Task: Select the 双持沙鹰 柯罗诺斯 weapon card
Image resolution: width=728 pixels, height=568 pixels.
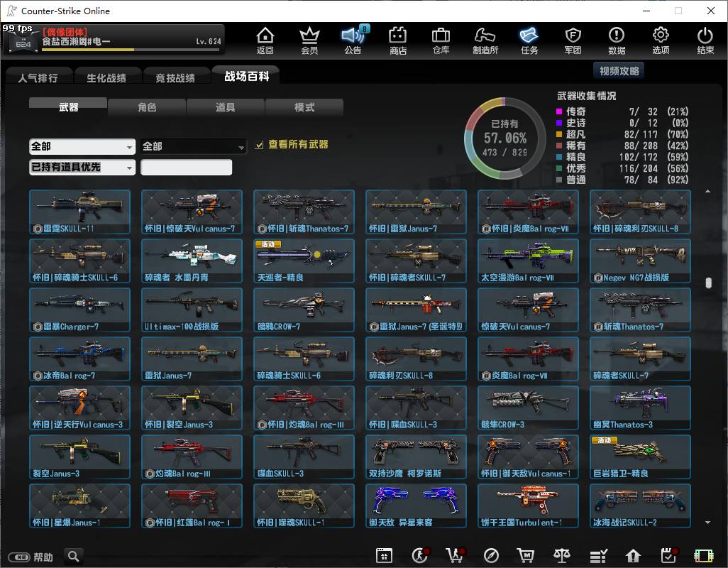Action: 416,457
